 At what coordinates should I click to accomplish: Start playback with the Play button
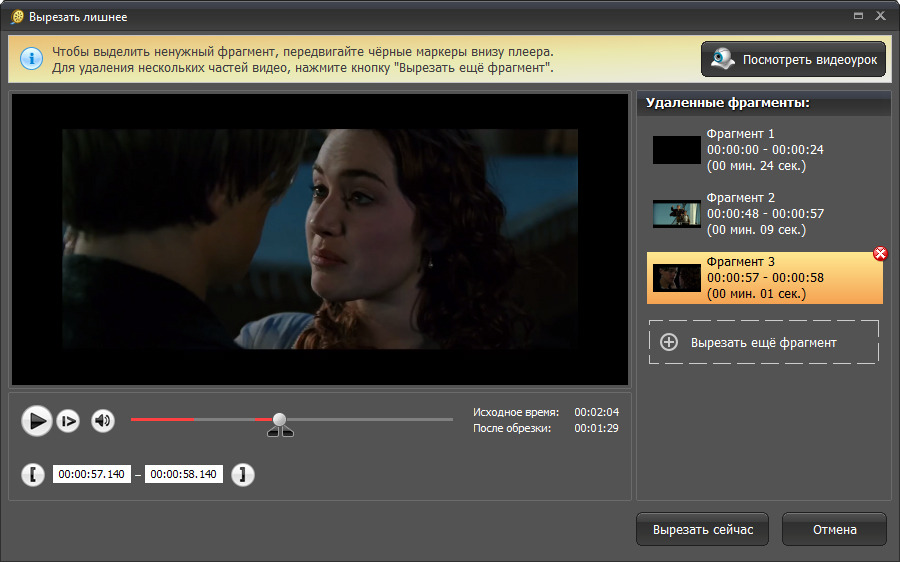37,421
